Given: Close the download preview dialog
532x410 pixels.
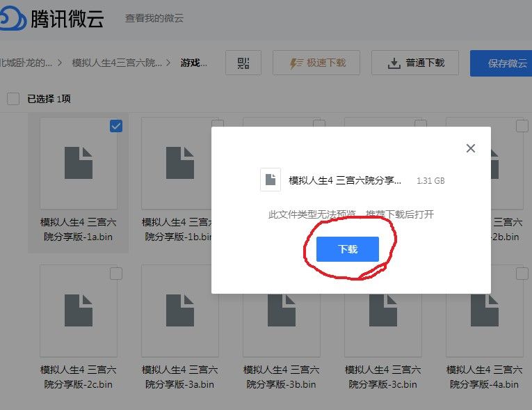Looking at the screenshot, I should [471, 148].
